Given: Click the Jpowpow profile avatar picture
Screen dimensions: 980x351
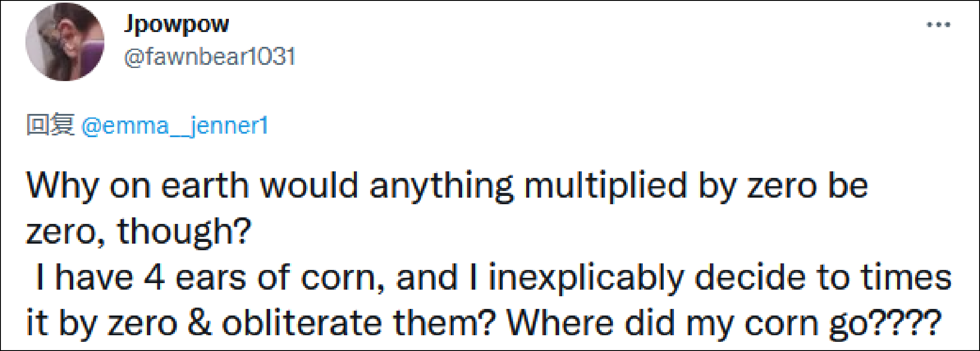Looking at the screenshot, I should [x=65, y=42].
